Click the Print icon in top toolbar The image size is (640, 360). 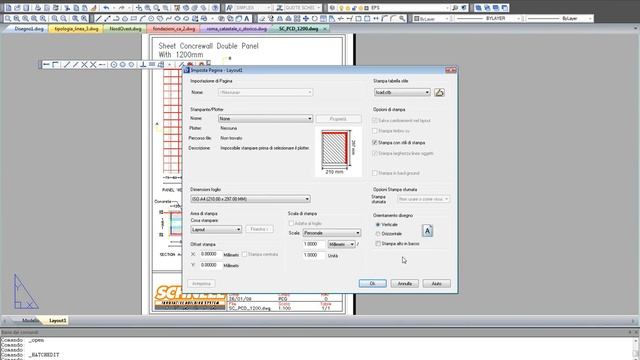pos(38,8)
